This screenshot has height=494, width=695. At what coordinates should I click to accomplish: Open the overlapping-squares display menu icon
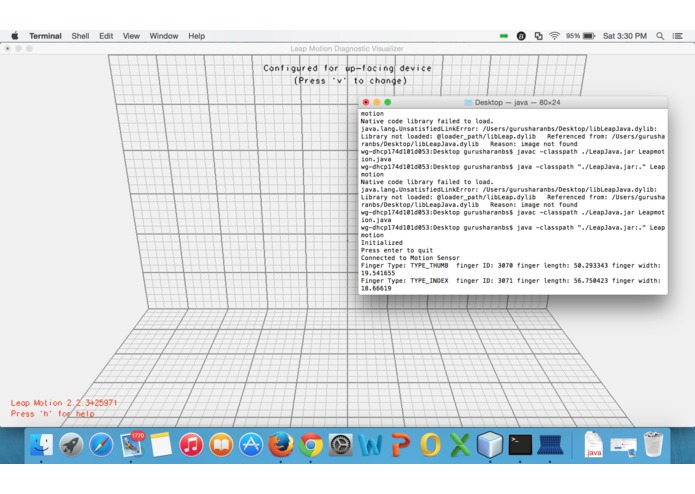click(x=539, y=36)
